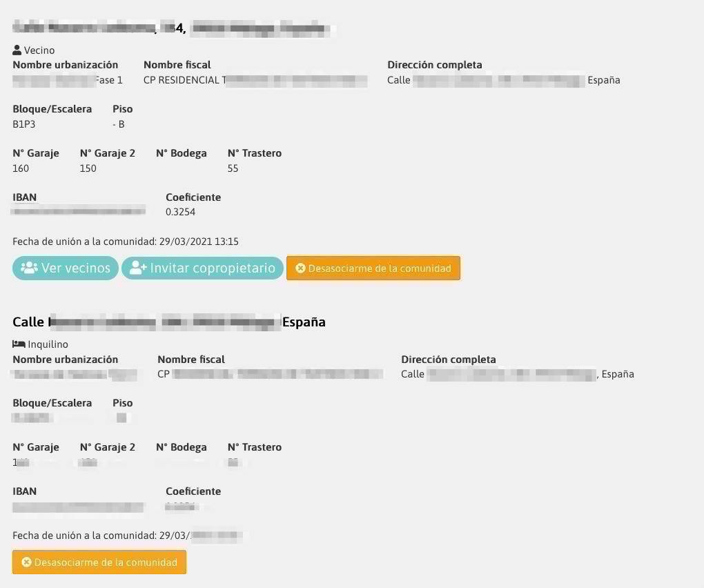
Task: Click the Vecino person icon
Action: (x=17, y=50)
